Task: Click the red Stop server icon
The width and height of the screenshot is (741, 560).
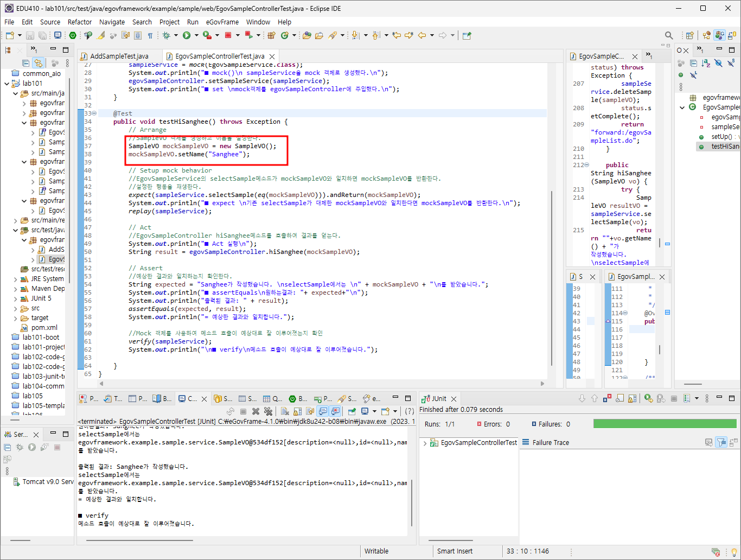Action: pyautogui.click(x=228, y=35)
